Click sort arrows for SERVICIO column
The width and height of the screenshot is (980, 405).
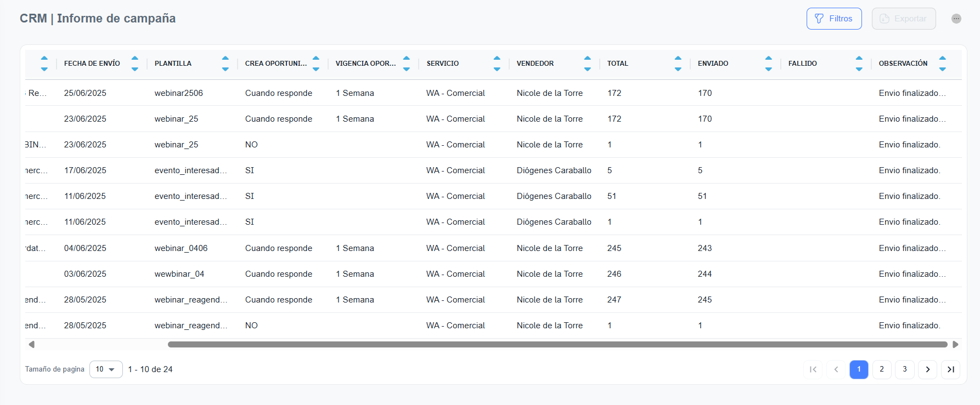(x=497, y=64)
